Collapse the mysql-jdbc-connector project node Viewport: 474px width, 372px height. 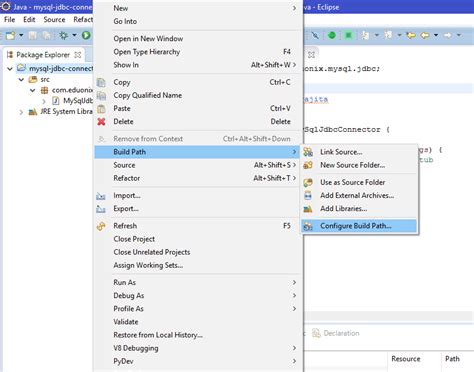tap(10, 69)
